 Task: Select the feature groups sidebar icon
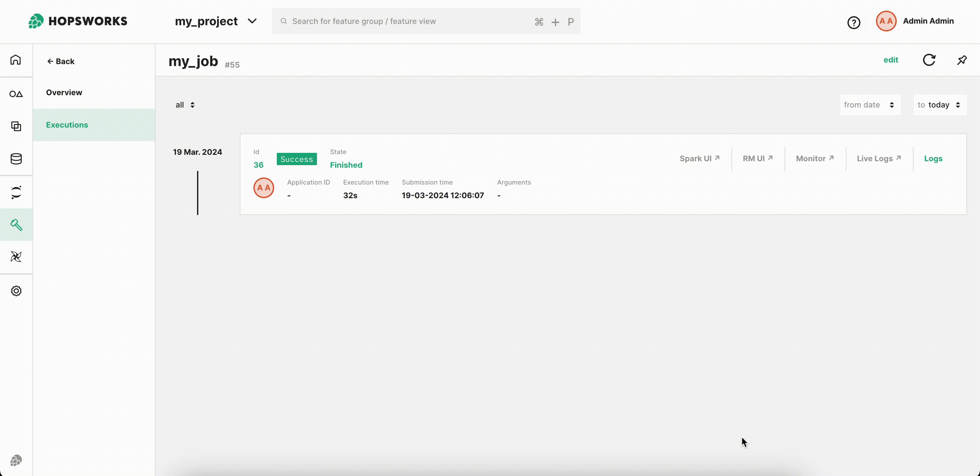pyautogui.click(x=16, y=94)
